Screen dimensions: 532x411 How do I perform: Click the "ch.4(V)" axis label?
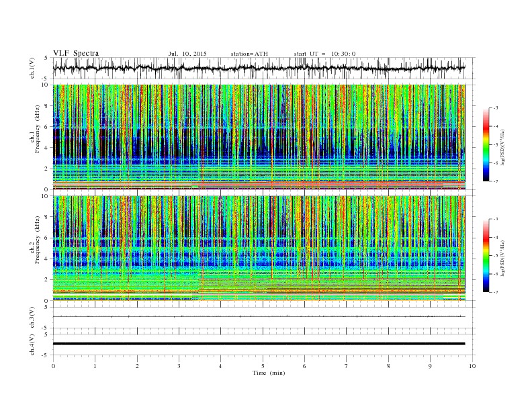tap(32, 345)
